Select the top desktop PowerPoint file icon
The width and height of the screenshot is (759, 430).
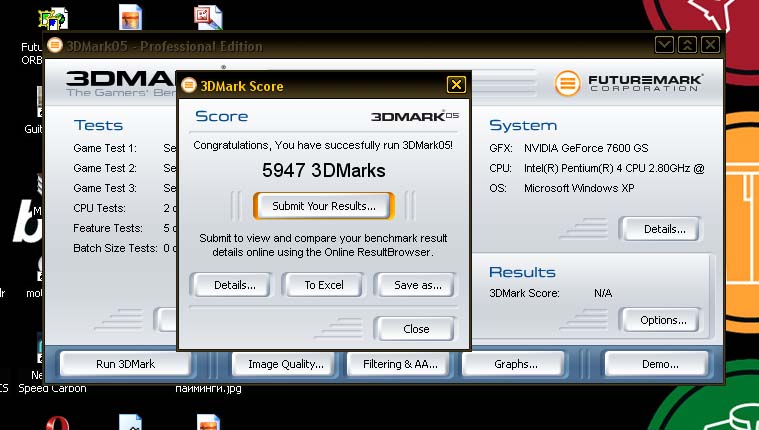coord(208,17)
